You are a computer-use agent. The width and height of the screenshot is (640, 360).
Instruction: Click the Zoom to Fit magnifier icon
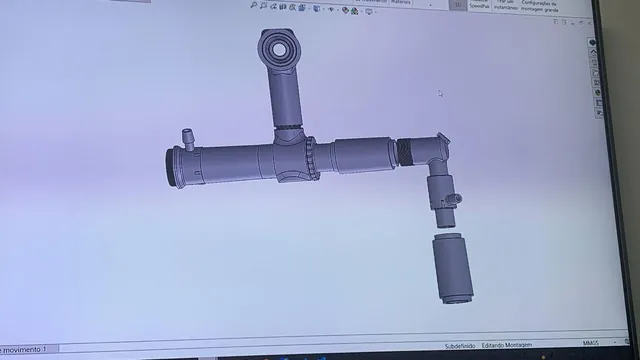[253, 5]
